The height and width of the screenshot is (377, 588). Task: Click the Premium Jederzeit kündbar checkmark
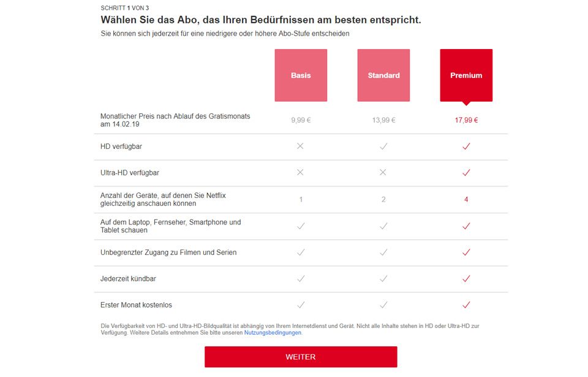tap(466, 279)
